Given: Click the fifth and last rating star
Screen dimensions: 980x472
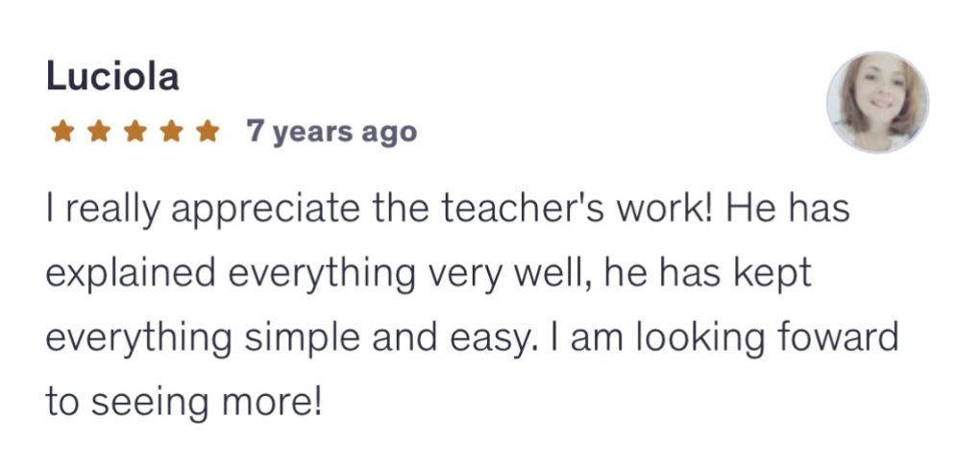Looking at the screenshot, I should [x=208, y=132].
